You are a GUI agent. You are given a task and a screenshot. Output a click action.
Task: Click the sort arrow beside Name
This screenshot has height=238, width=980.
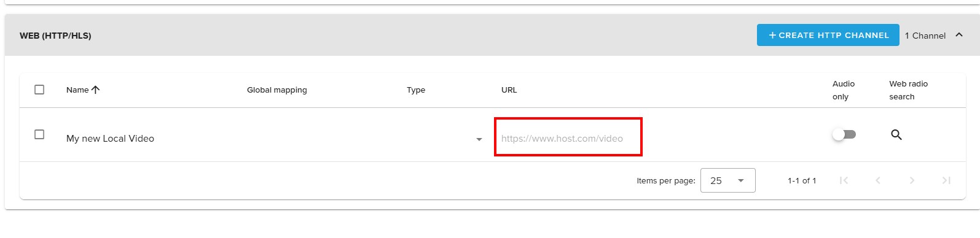point(95,90)
